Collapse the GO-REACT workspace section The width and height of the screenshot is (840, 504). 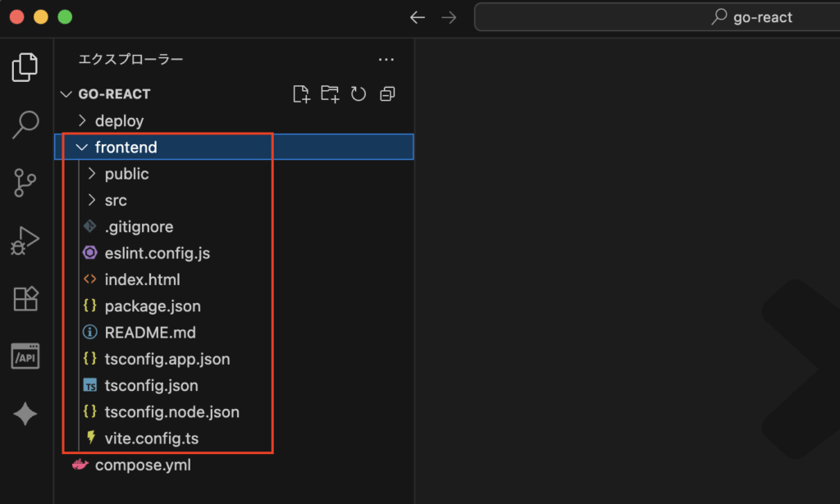[x=114, y=94]
